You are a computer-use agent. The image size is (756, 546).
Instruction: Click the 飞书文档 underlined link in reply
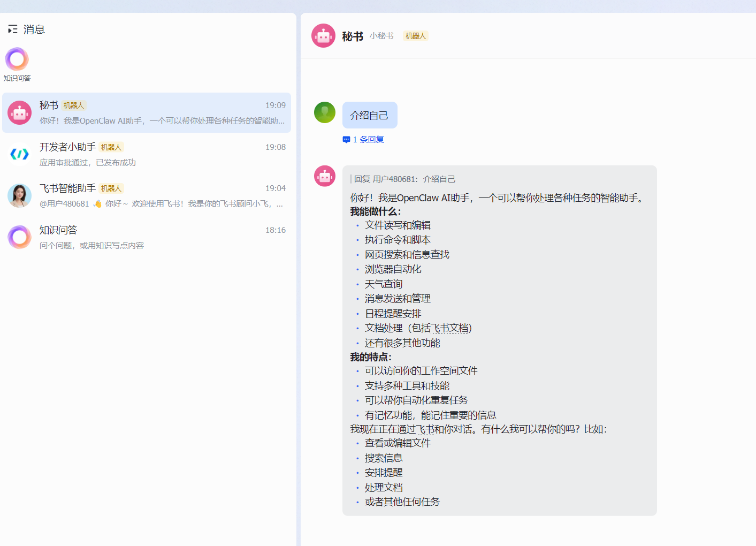point(449,328)
